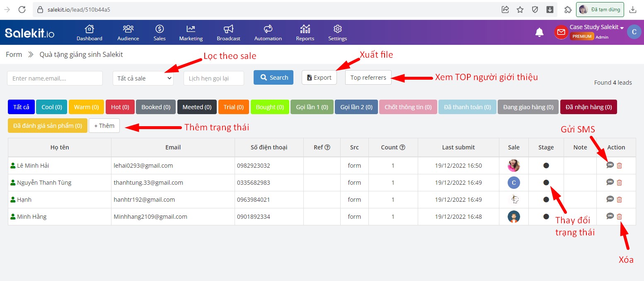Add a new stage with + Thêm
Viewport: 644px width, 281px height.
[x=104, y=126]
